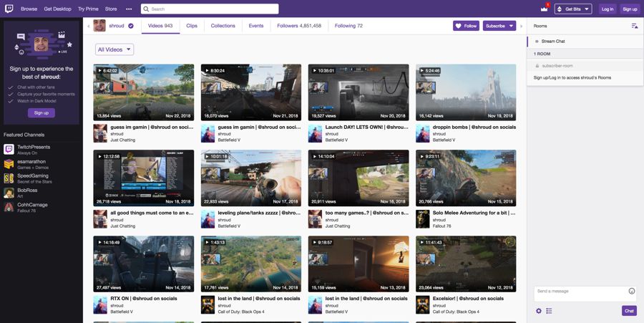
Task: Open Followers 4,851,458 tab
Action: tap(299, 26)
